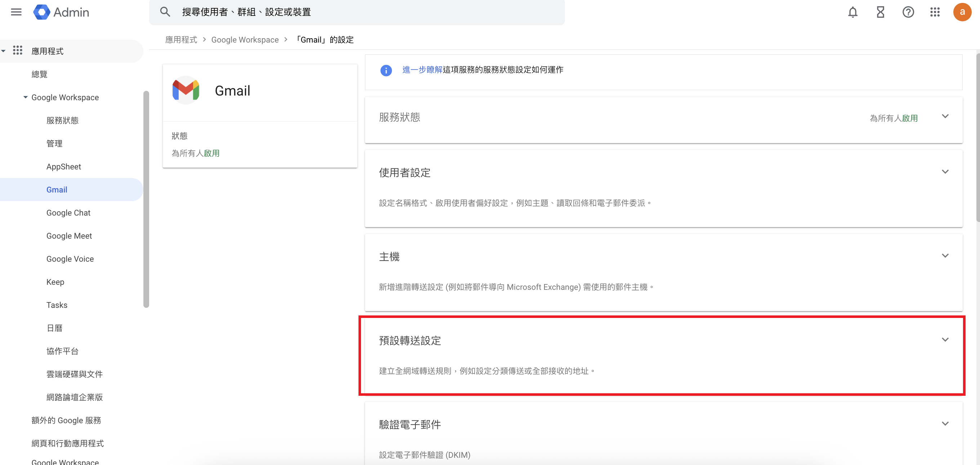Click the 「Gmail」的設定 breadcrumb text
This screenshot has height=465, width=980.
point(325,40)
